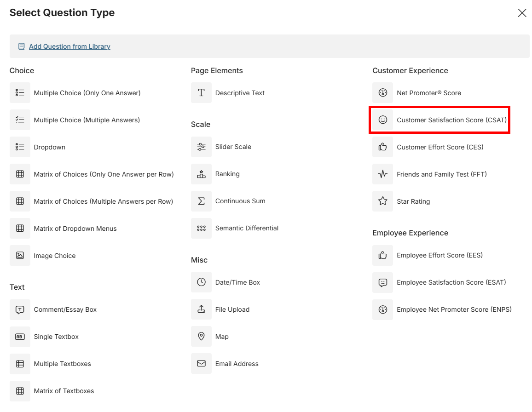
Task: Select Employee Effort Score (EES) label
Action: click(x=439, y=255)
